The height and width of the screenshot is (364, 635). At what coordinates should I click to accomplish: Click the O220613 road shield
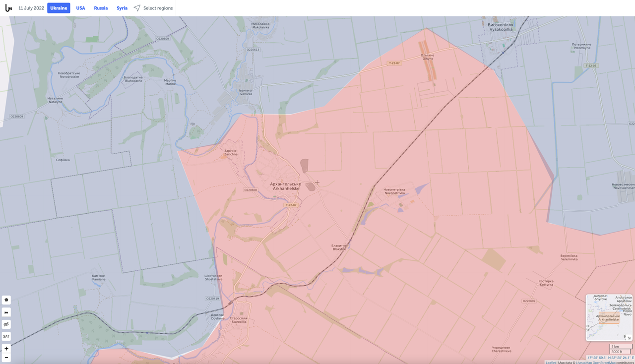tap(253, 50)
